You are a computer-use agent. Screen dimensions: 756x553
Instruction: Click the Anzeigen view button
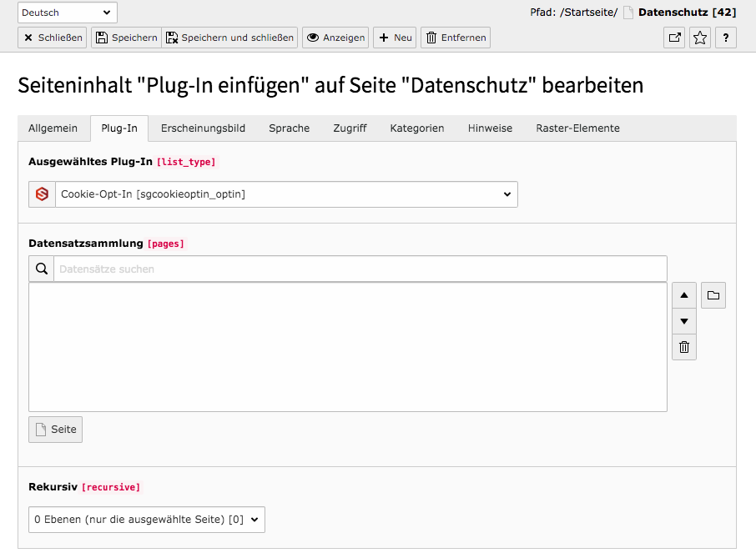coord(335,38)
